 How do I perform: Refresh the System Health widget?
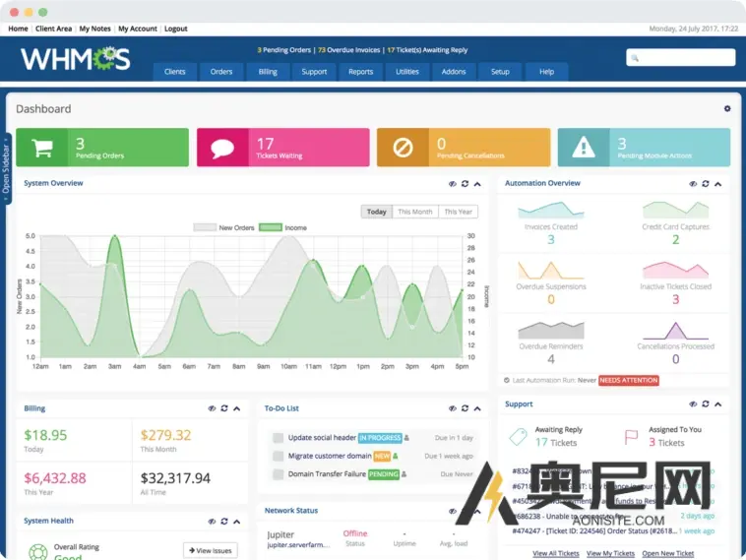[224, 521]
